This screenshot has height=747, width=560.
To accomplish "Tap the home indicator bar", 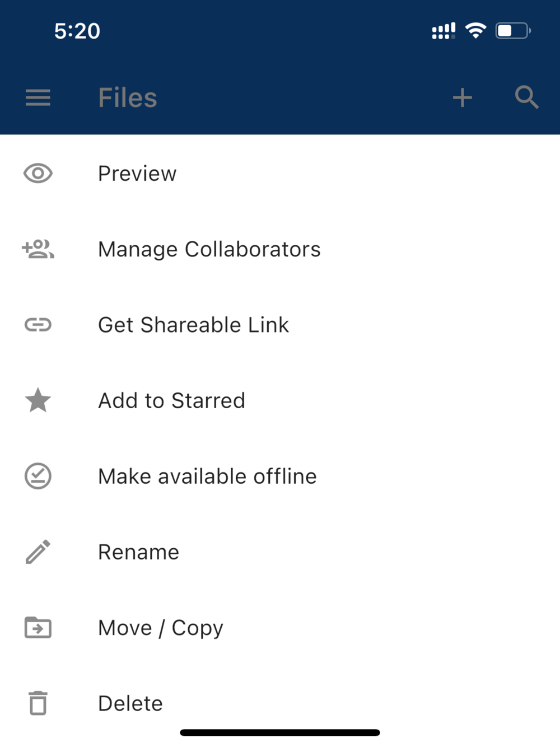I will click(x=280, y=732).
